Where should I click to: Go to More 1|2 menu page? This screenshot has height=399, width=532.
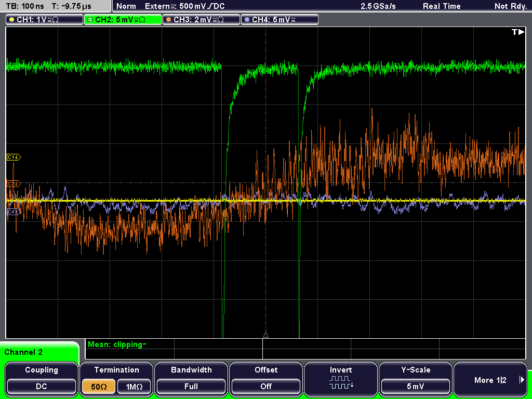[x=490, y=379]
